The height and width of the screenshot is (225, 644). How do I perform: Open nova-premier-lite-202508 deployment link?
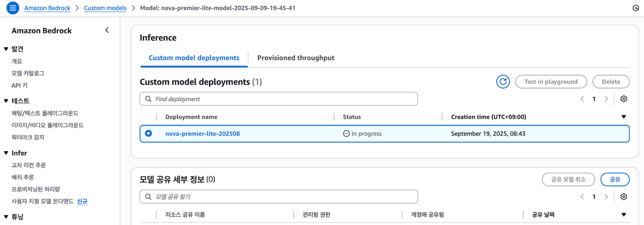pos(203,134)
